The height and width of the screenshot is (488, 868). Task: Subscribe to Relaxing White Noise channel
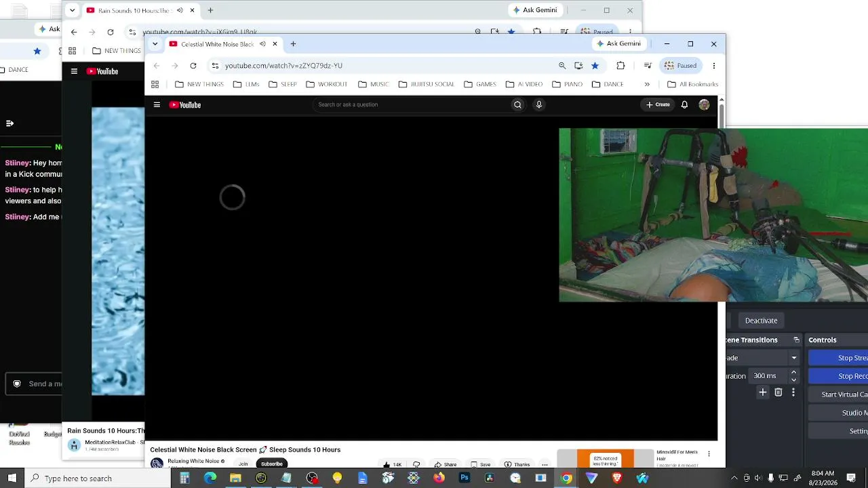click(x=271, y=464)
